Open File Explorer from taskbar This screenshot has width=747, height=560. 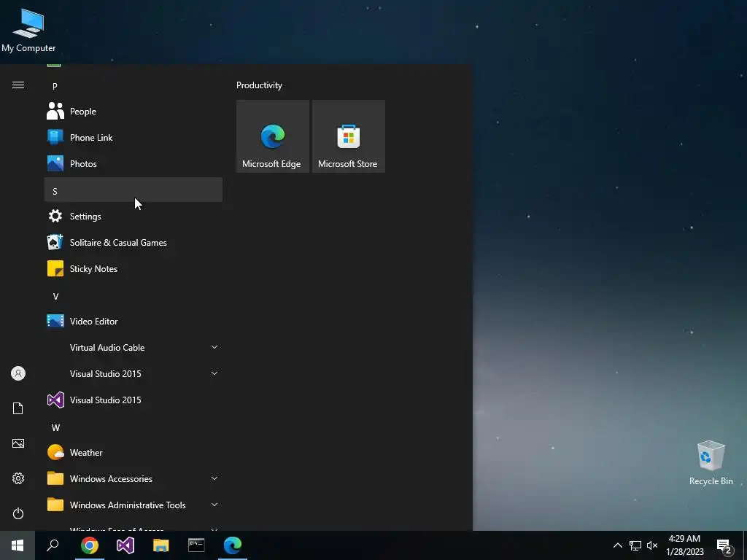click(161, 545)
